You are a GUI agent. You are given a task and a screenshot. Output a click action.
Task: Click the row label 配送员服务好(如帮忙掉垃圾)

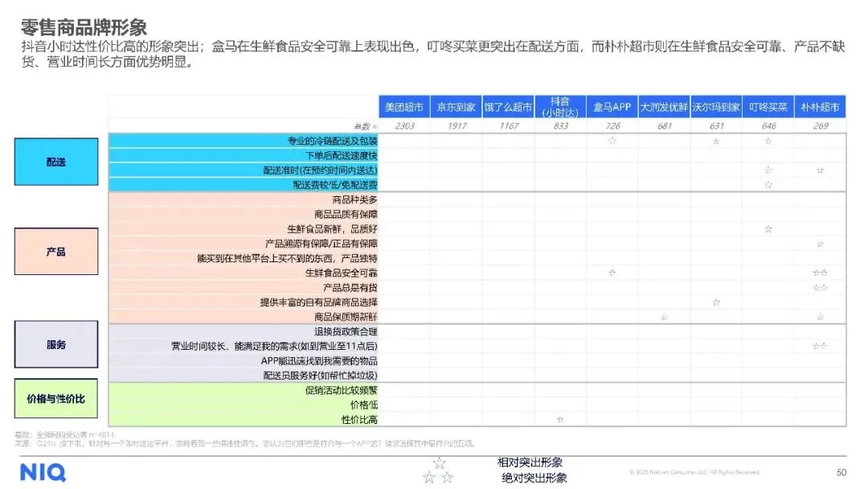320,376
